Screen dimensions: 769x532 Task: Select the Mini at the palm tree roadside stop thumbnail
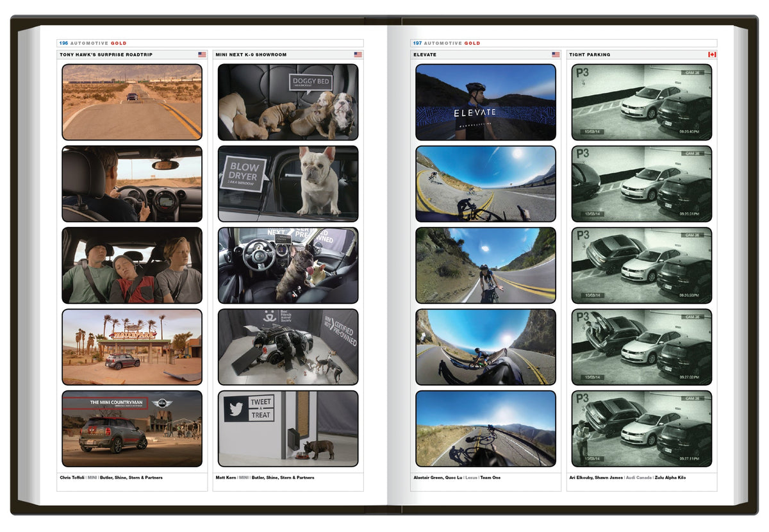132,347
